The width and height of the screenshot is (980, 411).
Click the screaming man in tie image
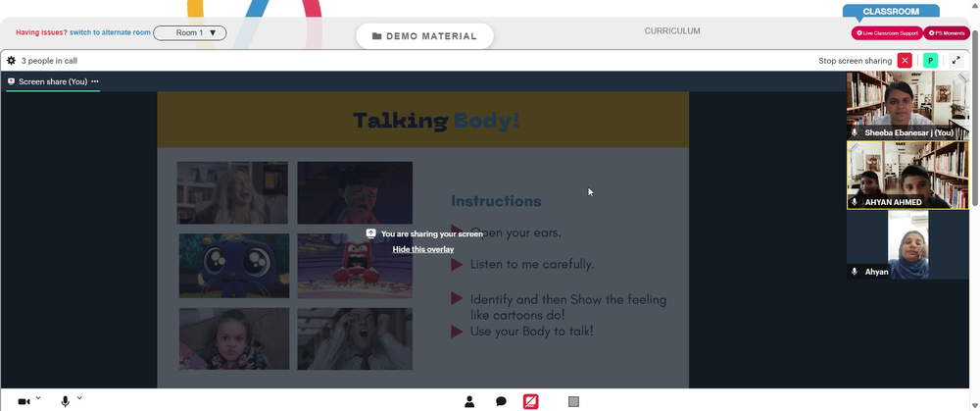[355, 338]
